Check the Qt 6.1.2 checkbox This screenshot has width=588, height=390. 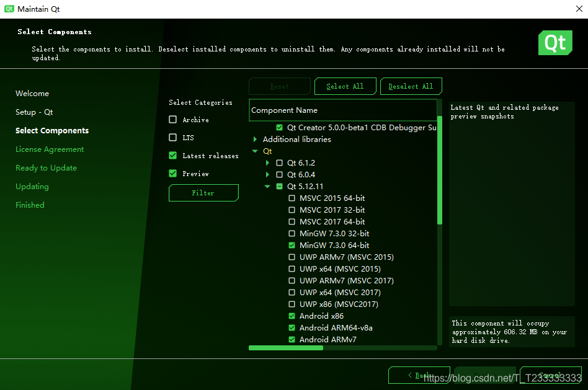pos(279,162)
